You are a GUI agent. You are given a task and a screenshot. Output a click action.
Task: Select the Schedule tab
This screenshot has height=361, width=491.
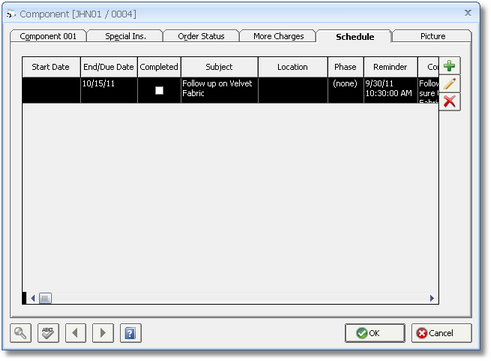point(355,37)
